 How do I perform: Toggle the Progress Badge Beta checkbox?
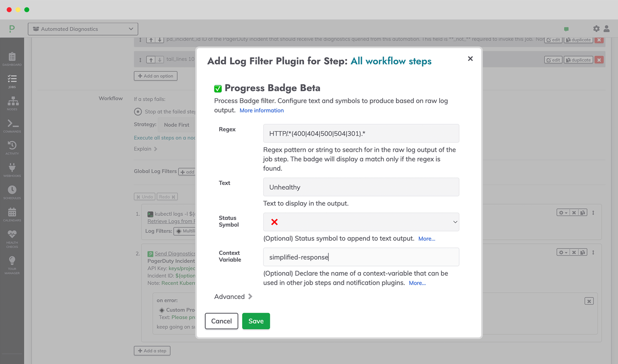click(218, 88)
